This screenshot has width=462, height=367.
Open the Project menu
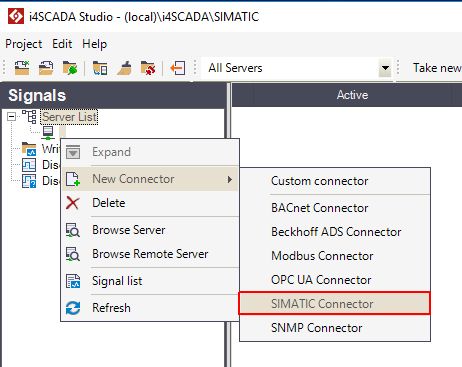pyautogui.click(x=24, y=44)
